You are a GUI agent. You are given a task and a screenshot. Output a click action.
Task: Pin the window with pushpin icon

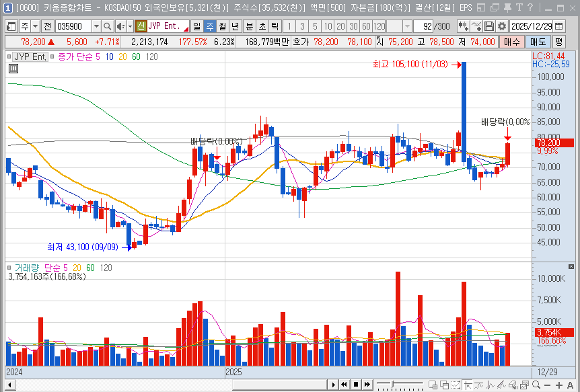tap(508, 7)
